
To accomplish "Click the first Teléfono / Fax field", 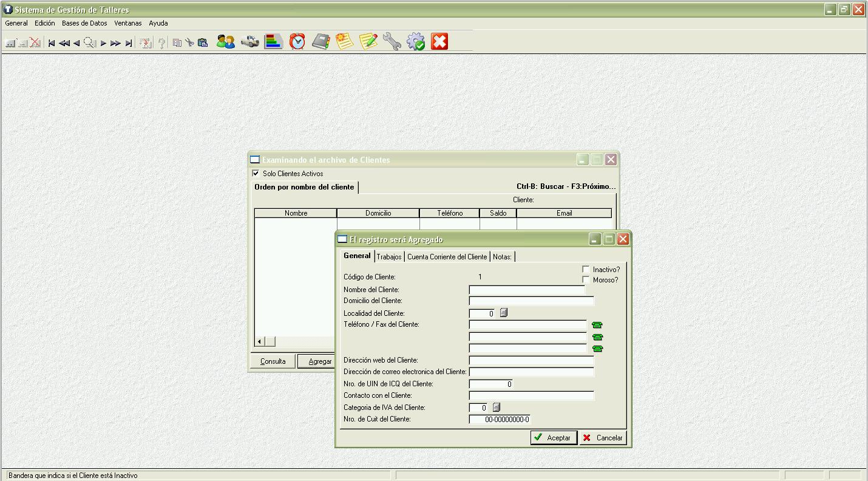I will coord(528,325).
